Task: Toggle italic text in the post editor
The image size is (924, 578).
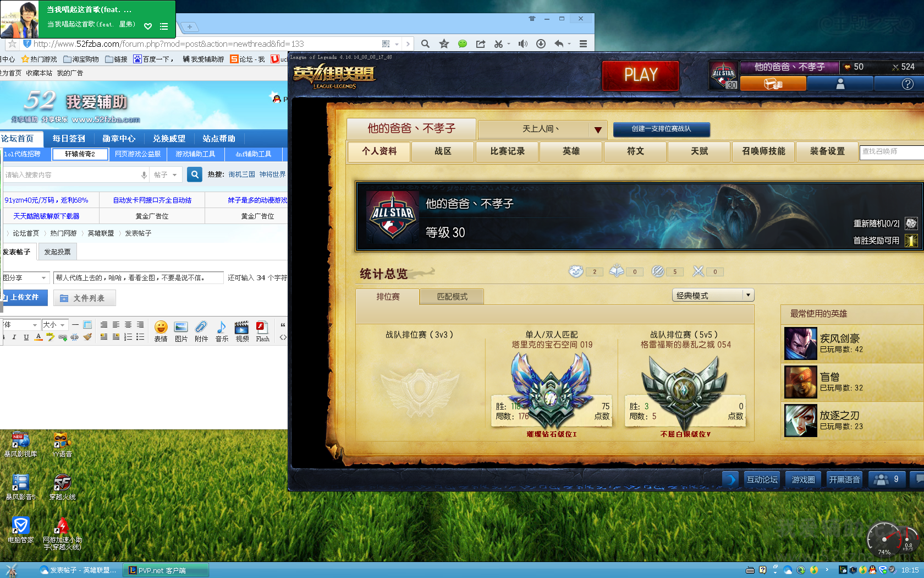Action: [x=14, y=337]
